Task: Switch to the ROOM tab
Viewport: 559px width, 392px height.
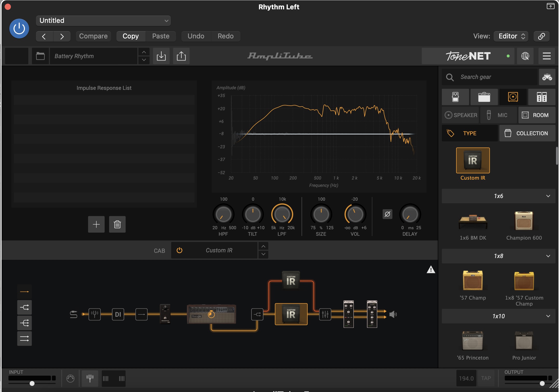Action: click(537, 115)
